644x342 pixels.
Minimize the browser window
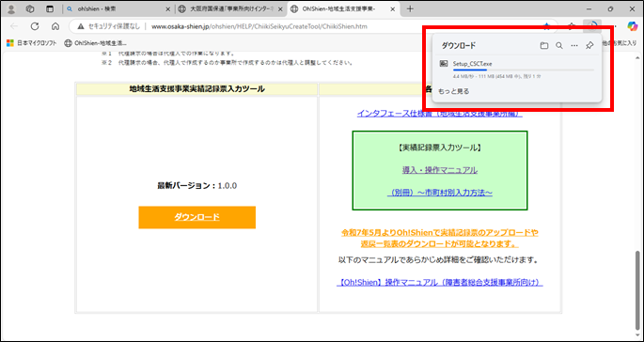tap(589, 9)
